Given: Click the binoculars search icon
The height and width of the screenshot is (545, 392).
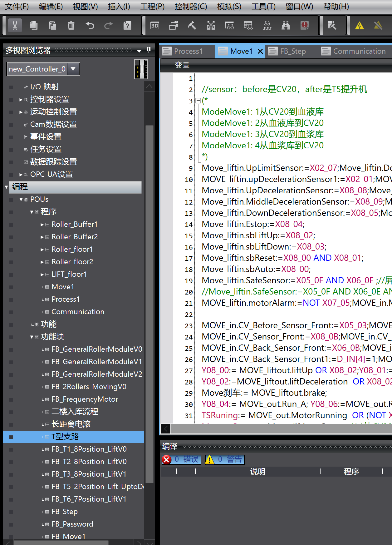Looking at the screenshot, I should coord(286,26).
